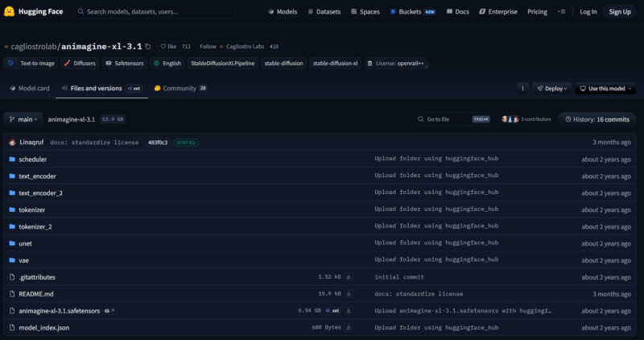
Task: Download animagine-xl-3.1.safetensors via download icon
Action: click(349, 310)
